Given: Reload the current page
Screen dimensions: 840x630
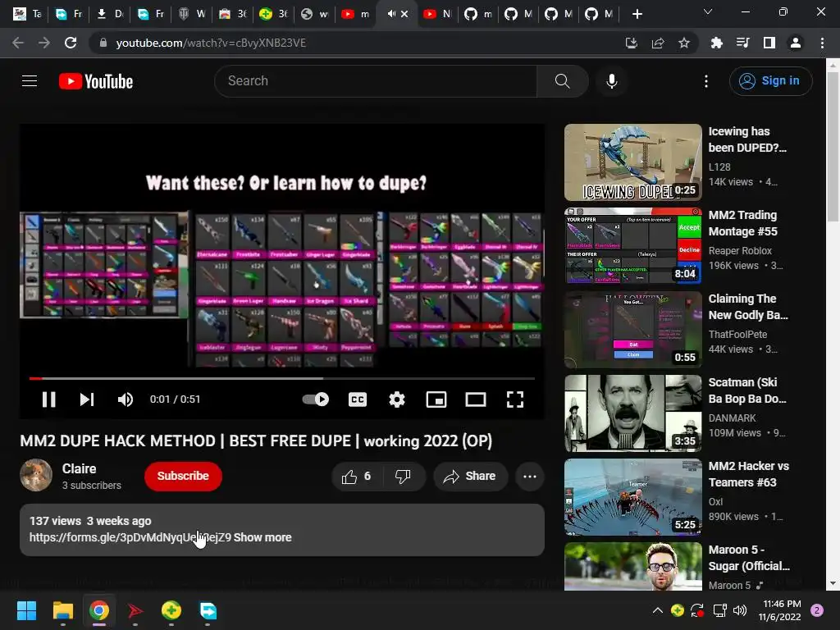Looking at the screenshot, I should [71, 43].
